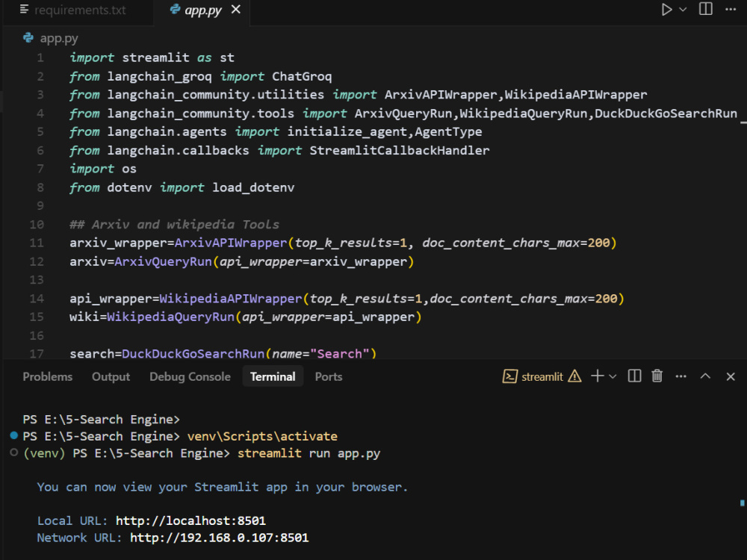Open the Problems panel tab
This screenshot has height=560, width=747.
click(x=48, y=376)
